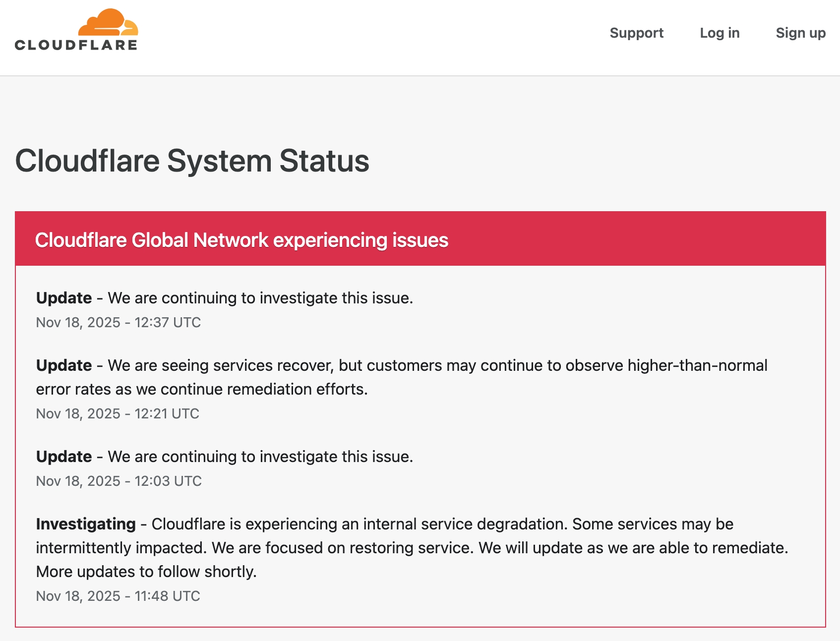The image size is (840, 641).
Task: Click 'More updates to follow shortly' text
Action: click(146, 572)
